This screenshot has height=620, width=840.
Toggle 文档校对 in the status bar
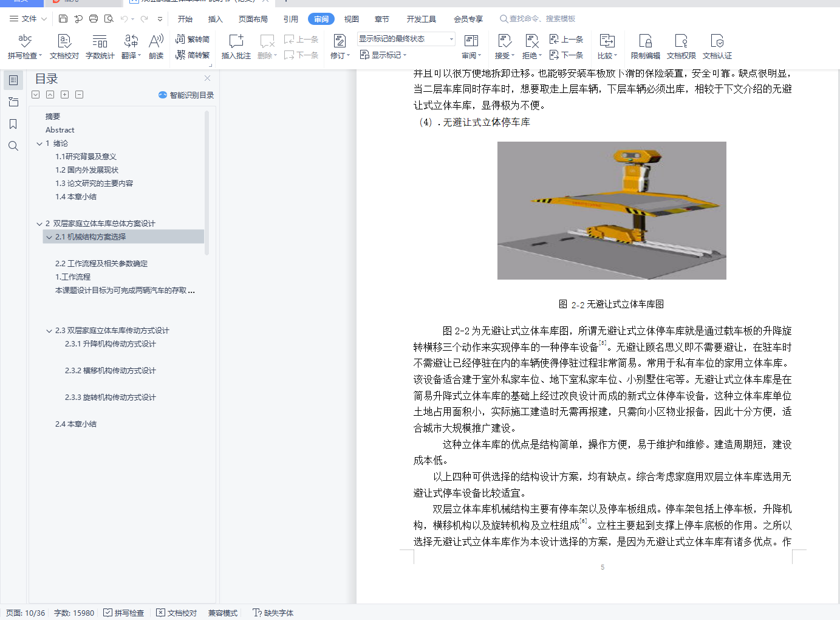[177, 613]
